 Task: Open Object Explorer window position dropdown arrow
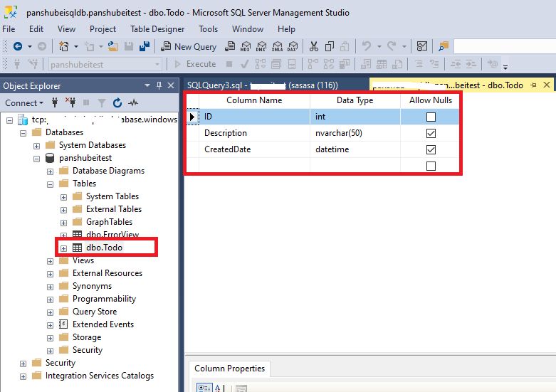coord(147,85)
